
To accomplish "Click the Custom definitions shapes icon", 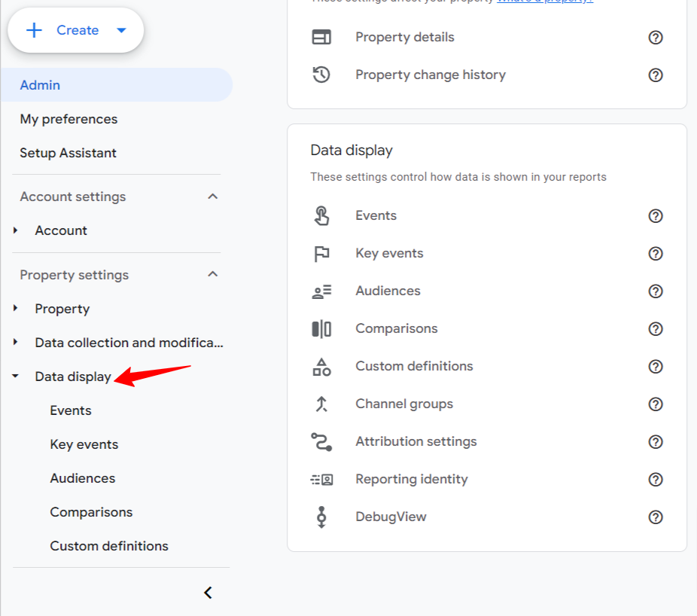I will click(x=321, y=367).
